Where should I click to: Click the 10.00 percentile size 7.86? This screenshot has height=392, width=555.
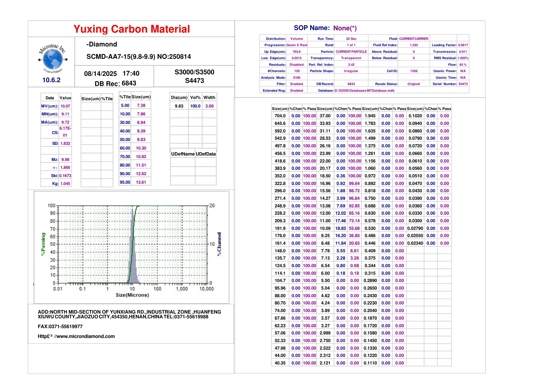click(x=141, y=114)
